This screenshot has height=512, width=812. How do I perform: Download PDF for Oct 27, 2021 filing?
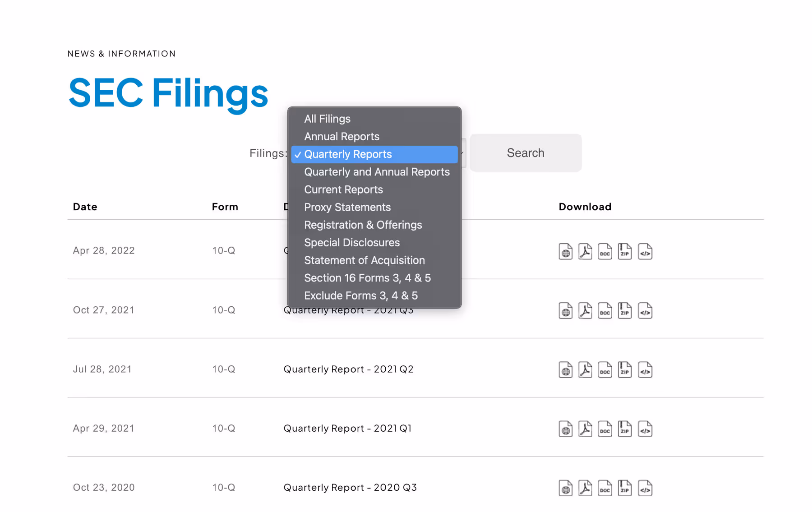pos(585,310)
